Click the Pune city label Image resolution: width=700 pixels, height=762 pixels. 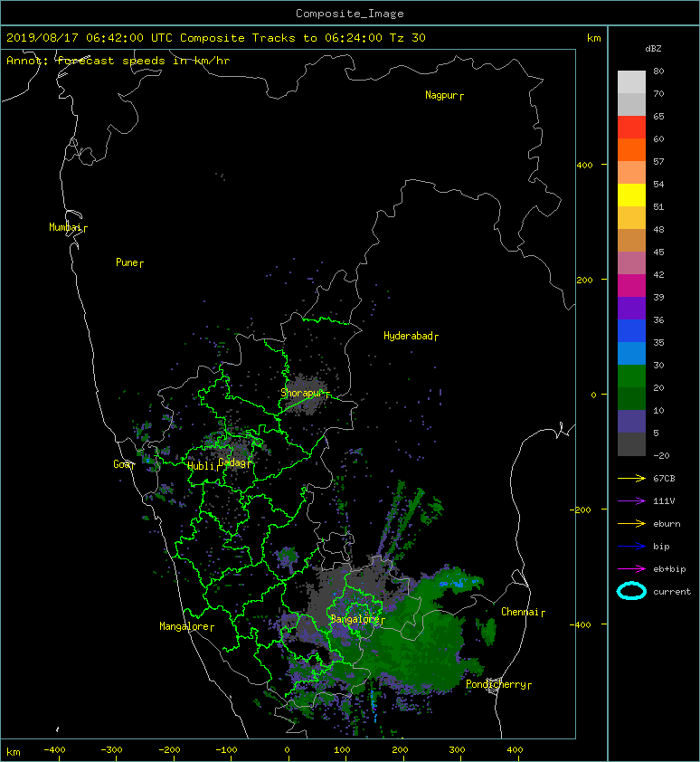click(x=129, y=263)
